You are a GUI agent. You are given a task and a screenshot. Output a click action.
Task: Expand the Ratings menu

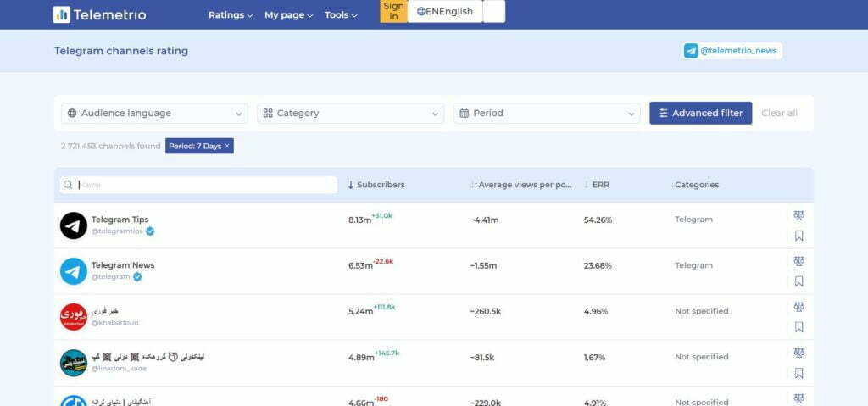pyautogui.click(x=231, y=15)
